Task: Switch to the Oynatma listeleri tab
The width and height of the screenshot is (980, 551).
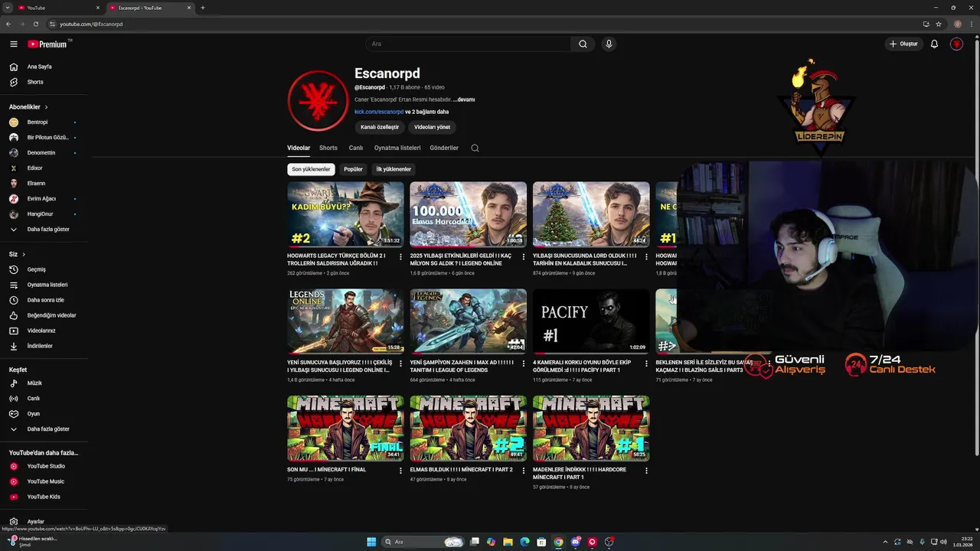Action: pyautogui.click(x=397, y=148)
